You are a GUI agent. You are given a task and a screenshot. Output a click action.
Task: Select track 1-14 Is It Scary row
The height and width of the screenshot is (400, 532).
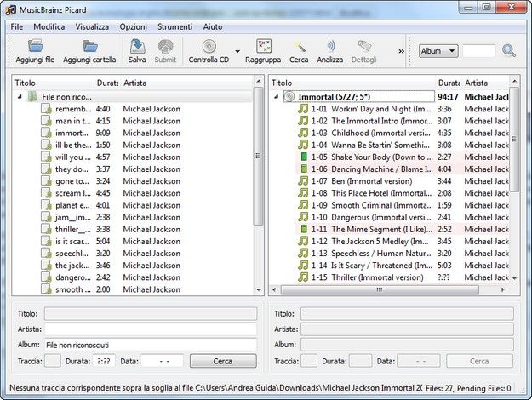tap(403, 266)
